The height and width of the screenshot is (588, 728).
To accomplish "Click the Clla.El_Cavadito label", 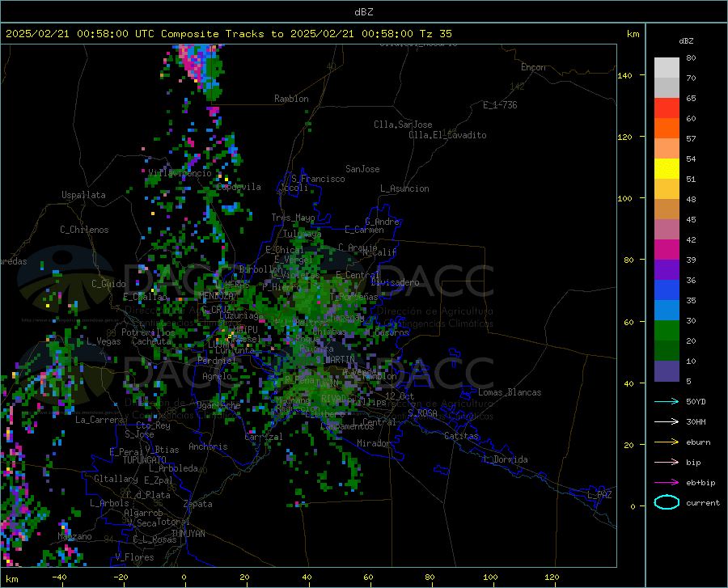I will pos(447,135).
